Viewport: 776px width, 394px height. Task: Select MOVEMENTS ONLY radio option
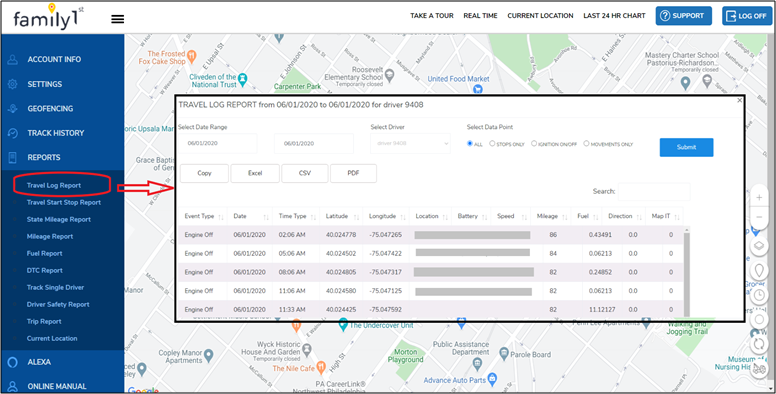(x=586, y=144)
